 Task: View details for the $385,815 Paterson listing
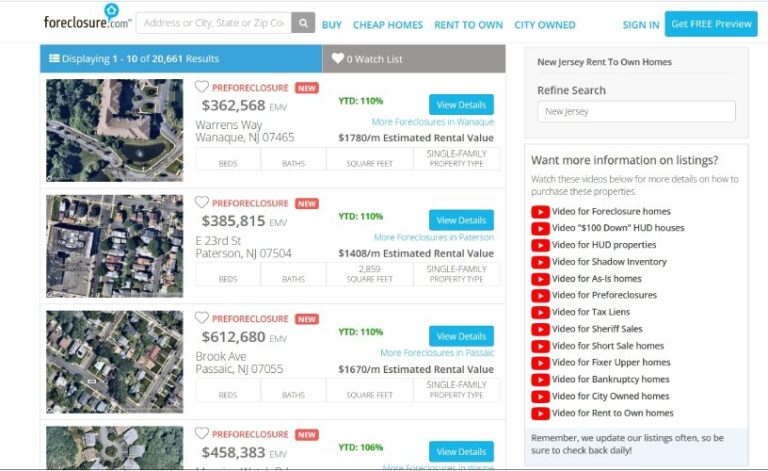(461, 220)
